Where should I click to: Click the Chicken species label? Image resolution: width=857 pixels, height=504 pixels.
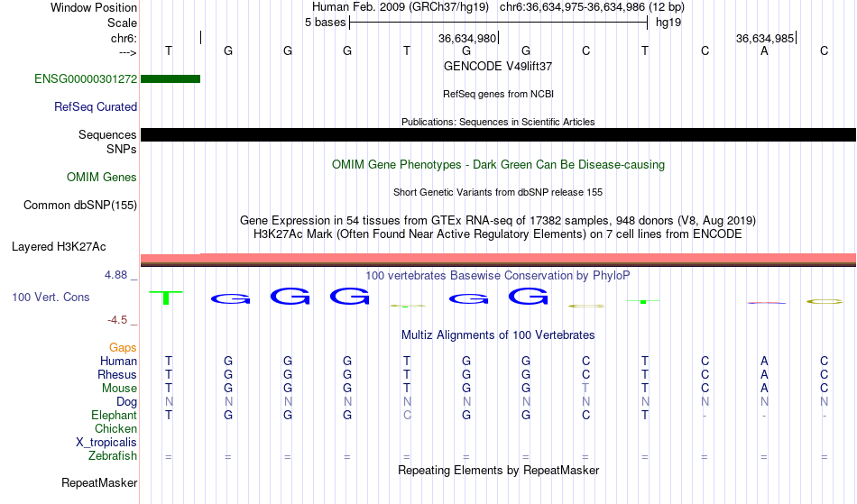[115, 429]
